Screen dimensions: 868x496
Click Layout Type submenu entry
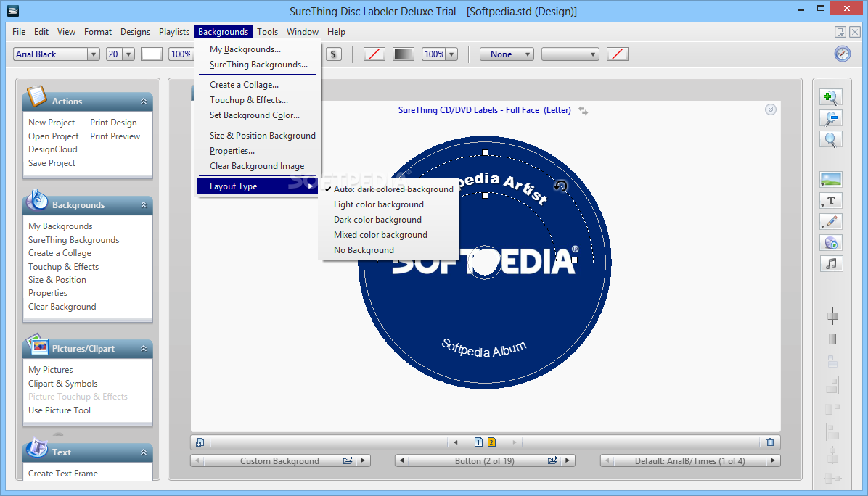pyautogui.click(x=258, y=186)
